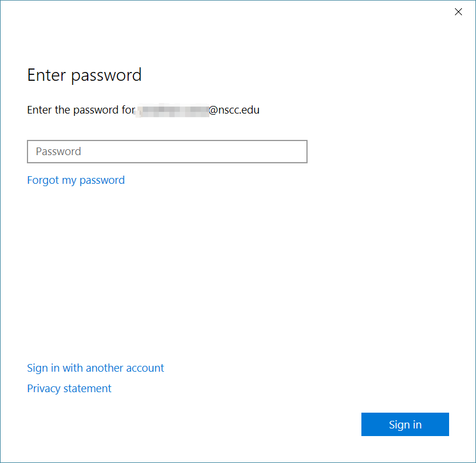The height and width of the screenshot is (463, 476).
Task: Select the Enter password heading text
Action: [84, 76]
